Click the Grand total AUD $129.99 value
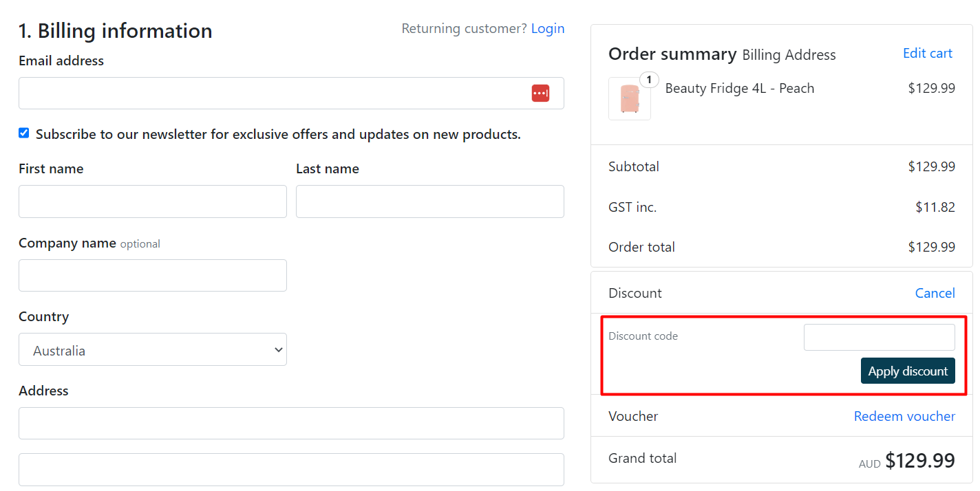 tap(907, 461)
